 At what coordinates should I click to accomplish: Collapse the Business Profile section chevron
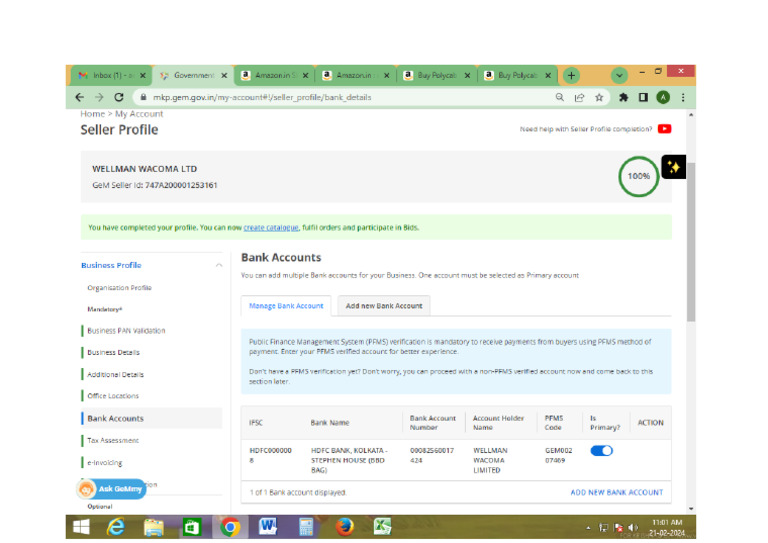219,265
